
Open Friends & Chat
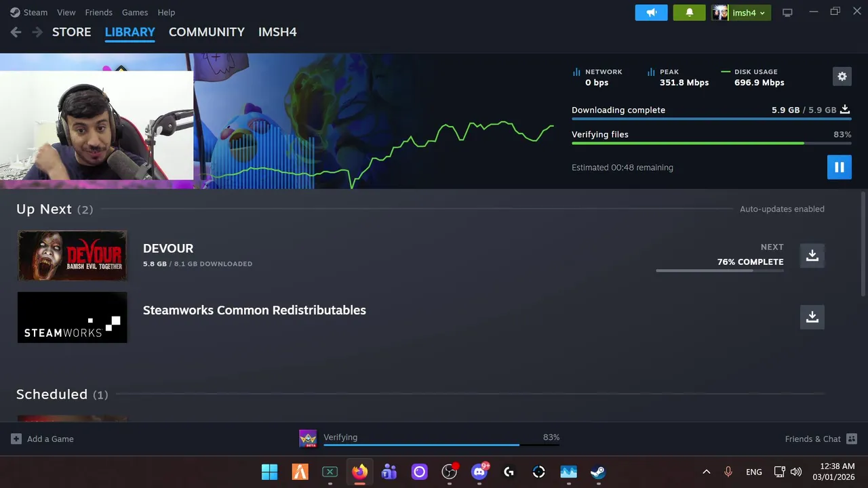coord(821,439)
